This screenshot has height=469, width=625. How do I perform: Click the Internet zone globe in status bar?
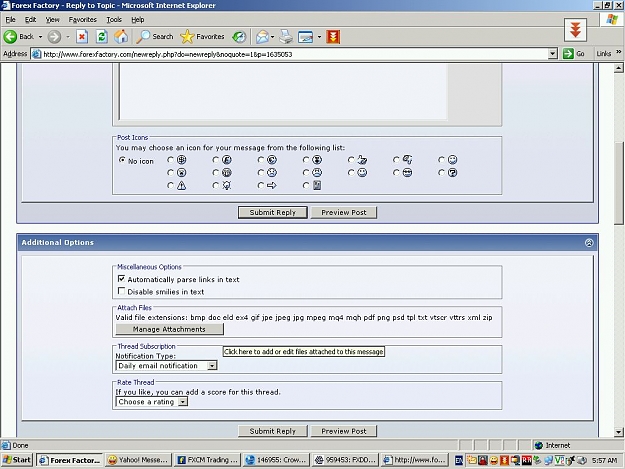click(x=539, y=445)
